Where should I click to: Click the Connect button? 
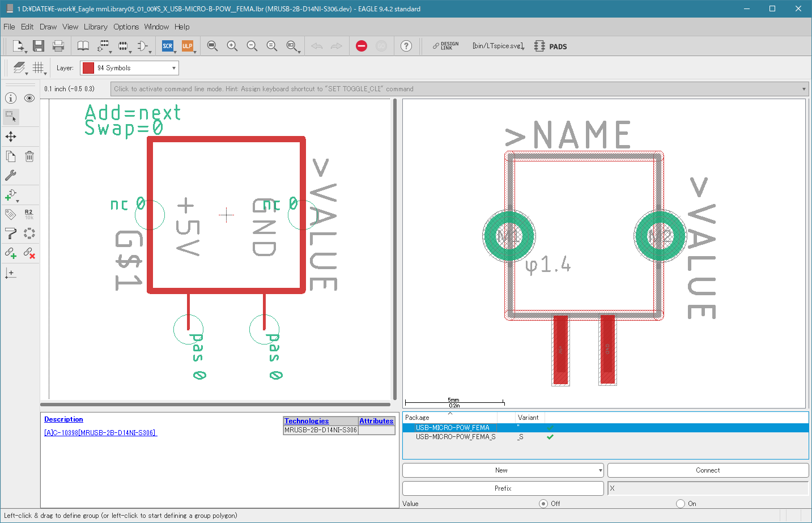(708, 470)
